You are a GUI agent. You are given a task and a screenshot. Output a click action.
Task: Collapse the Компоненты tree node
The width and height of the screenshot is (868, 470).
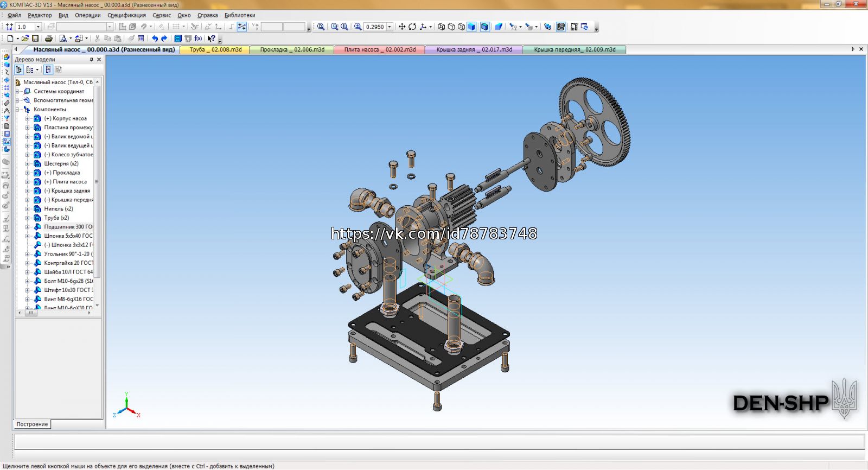pos(18,109)
